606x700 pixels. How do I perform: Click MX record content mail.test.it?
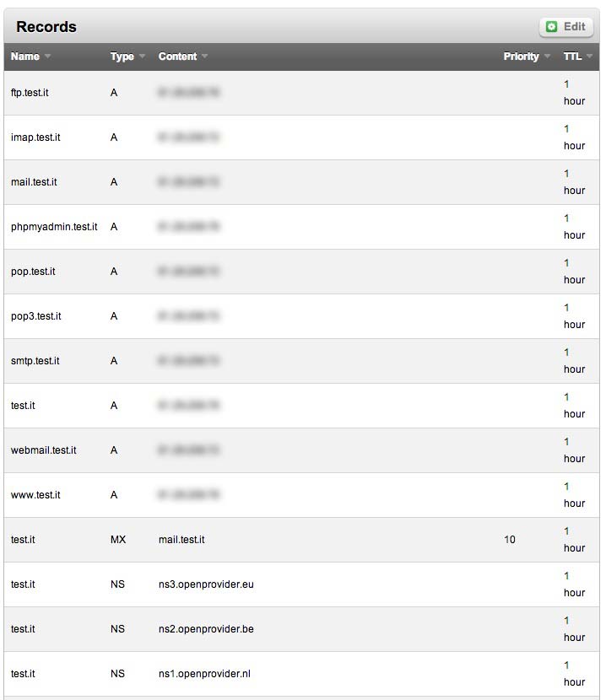tap(181, 539)
